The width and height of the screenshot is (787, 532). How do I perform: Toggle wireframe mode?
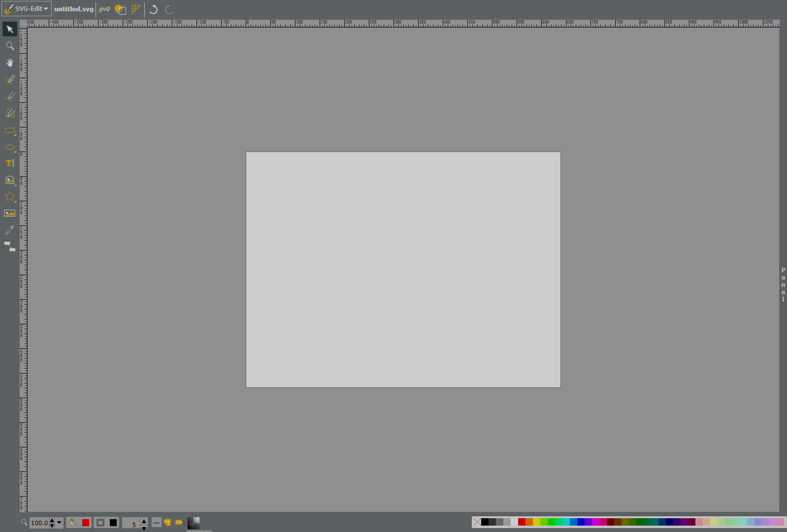click(120, 9)
